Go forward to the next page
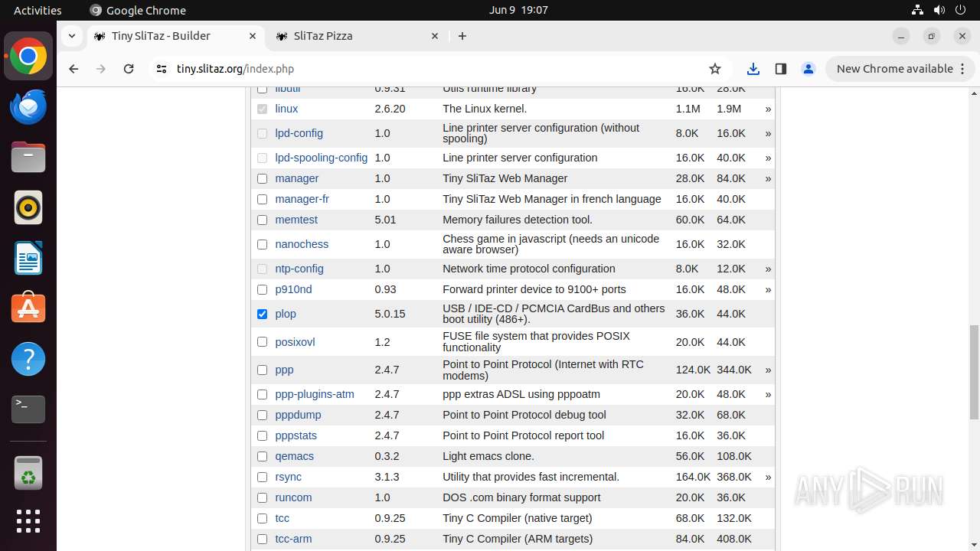The height and width of the screenshot is (551, 980). (101, 69)
